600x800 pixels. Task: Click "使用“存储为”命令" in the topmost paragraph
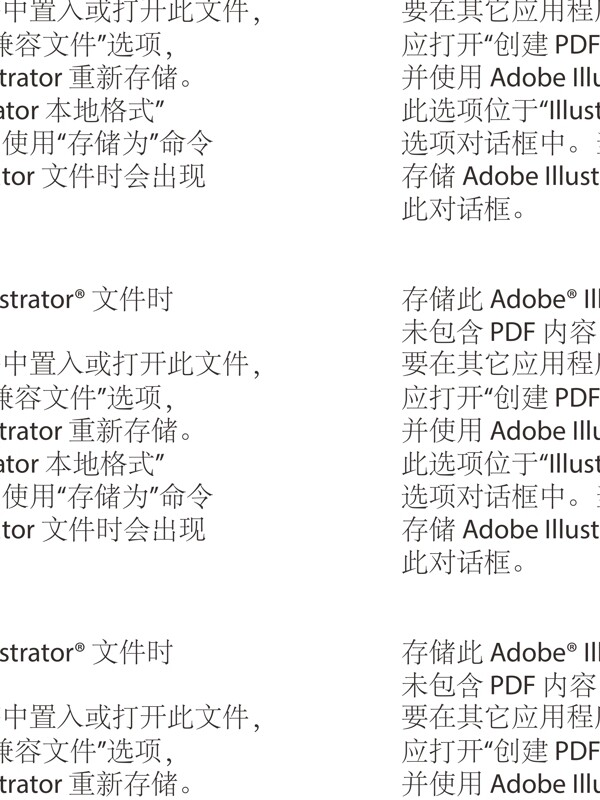(108, 143)
